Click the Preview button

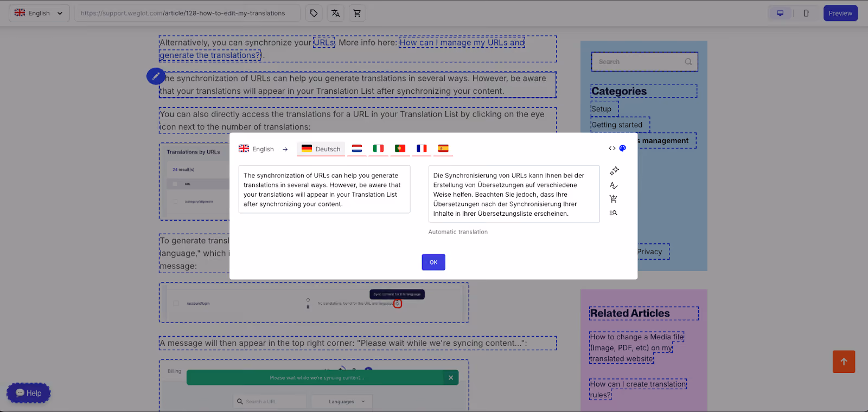pyautogui.click(x=840, y=13)
